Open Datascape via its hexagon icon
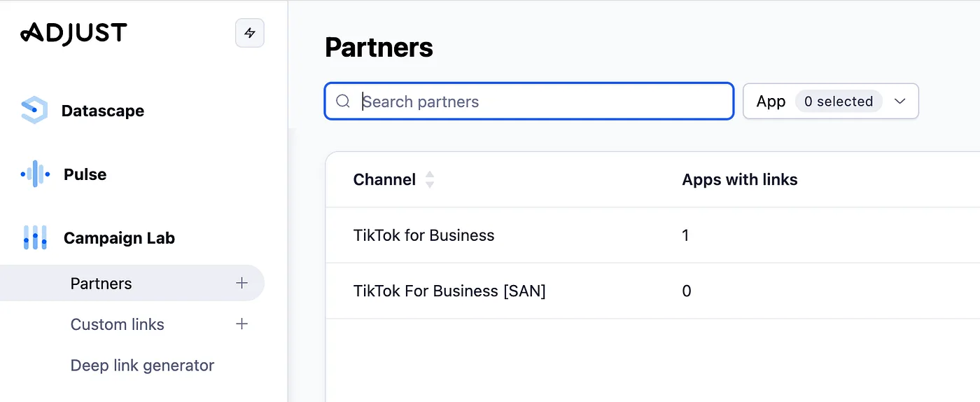The width and height of the screenshot is (980, 402). (34, 111)
